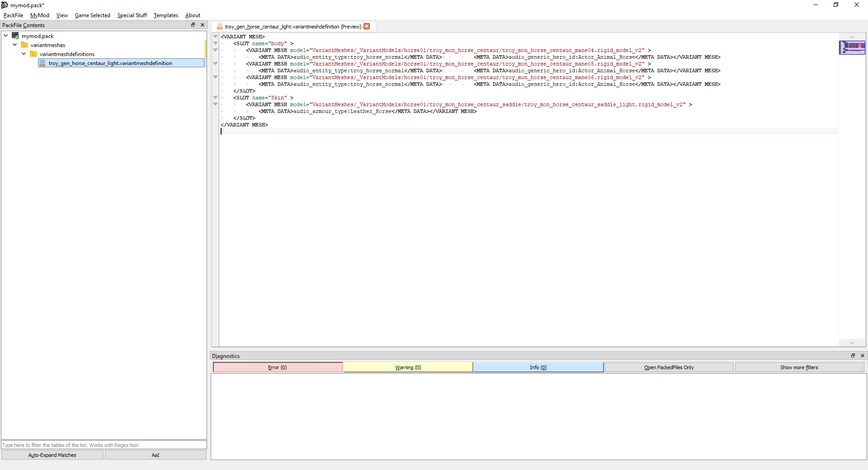Click Show more filters button
The height and width of the screenshot is (470, 868).
[x=799, y=367]
